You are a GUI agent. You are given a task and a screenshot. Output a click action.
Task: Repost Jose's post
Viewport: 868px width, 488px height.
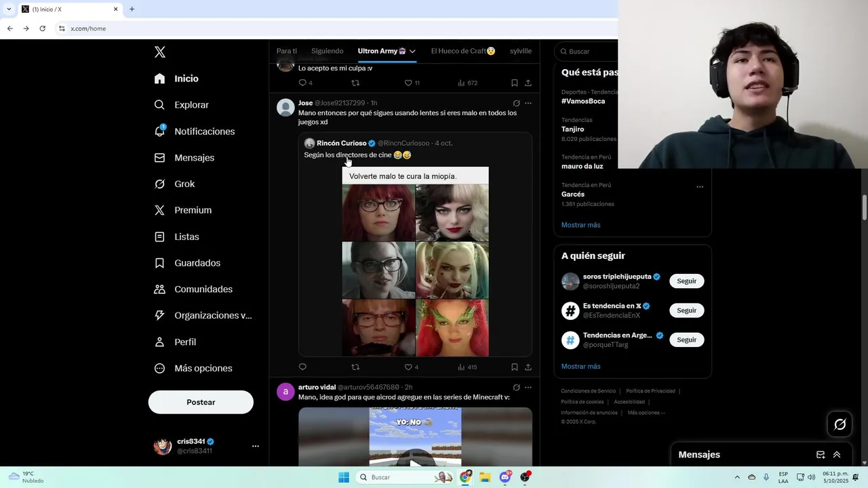click(x=355, y=367)
